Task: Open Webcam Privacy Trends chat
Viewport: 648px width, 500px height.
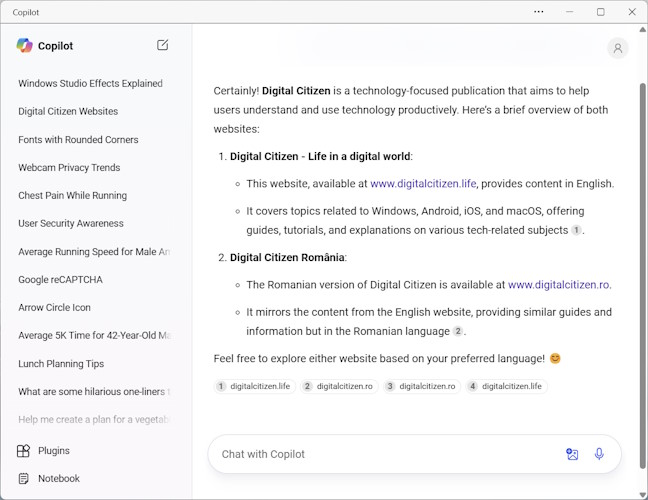Action: [69, 168]
